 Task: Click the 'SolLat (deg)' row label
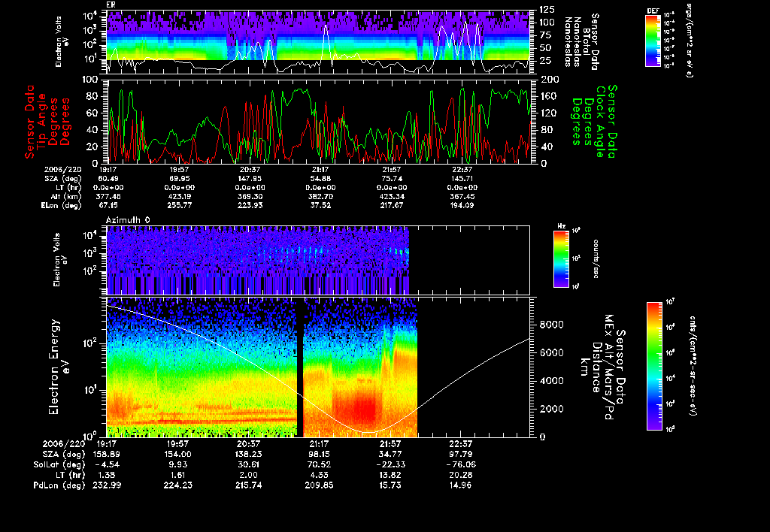59,465
